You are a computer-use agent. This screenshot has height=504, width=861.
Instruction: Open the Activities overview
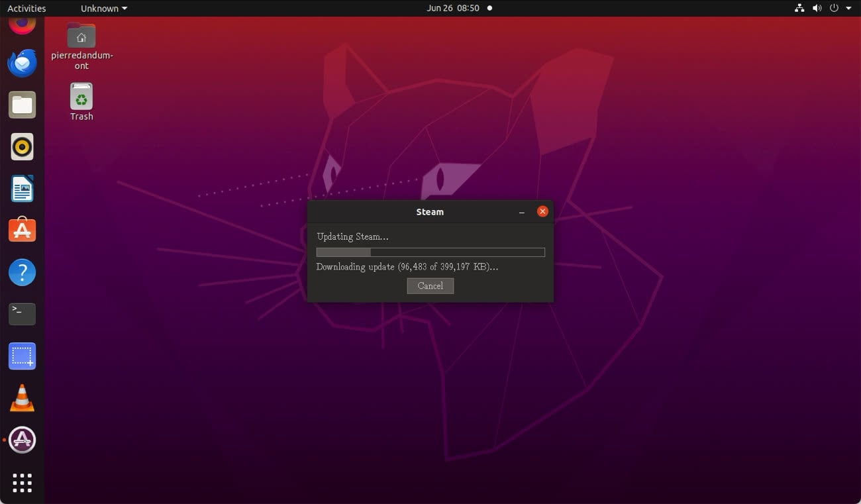pos(26,9)
